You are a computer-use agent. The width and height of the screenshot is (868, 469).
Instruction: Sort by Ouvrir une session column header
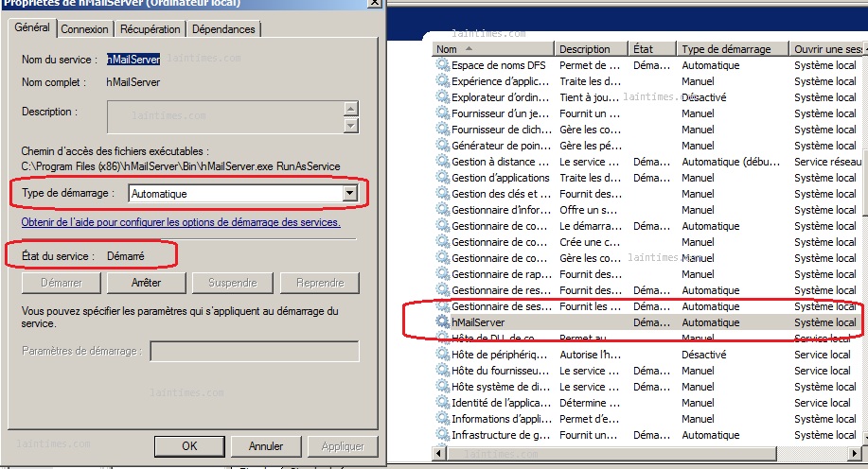click(826, 49)
